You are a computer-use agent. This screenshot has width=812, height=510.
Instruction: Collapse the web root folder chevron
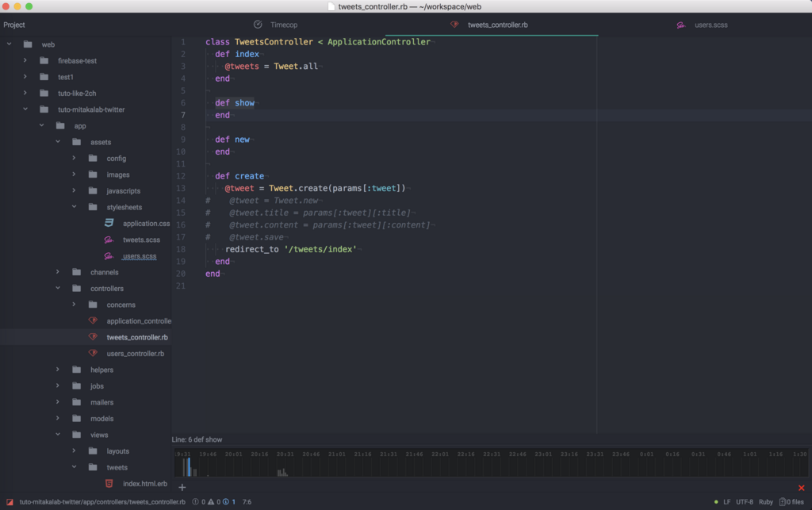pos(9,44)
